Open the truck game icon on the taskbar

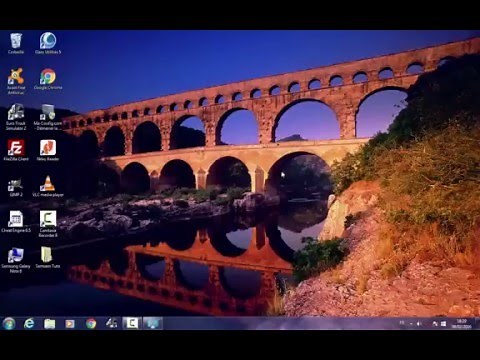111,323
